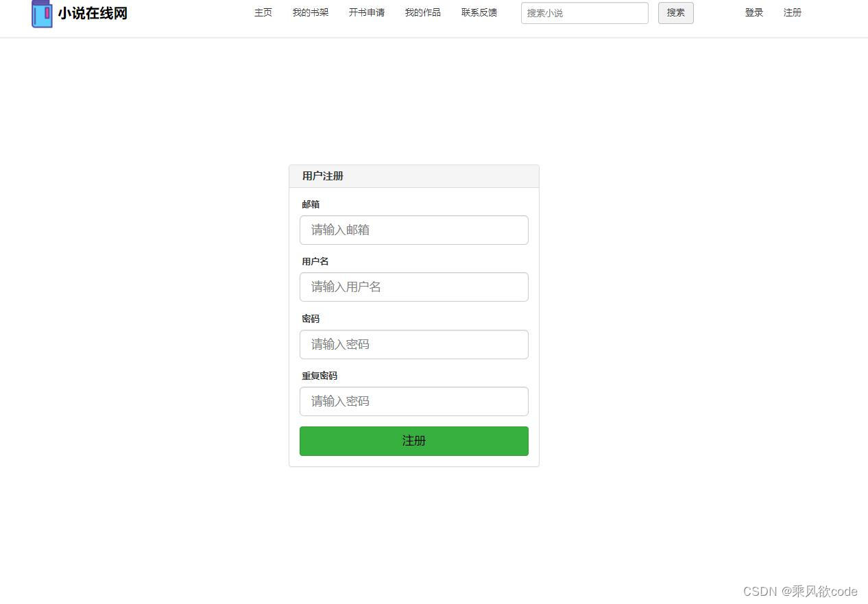Open the 小说在线网 homepage via the logo
Screen dimensions: 868x604
point(79,14)
